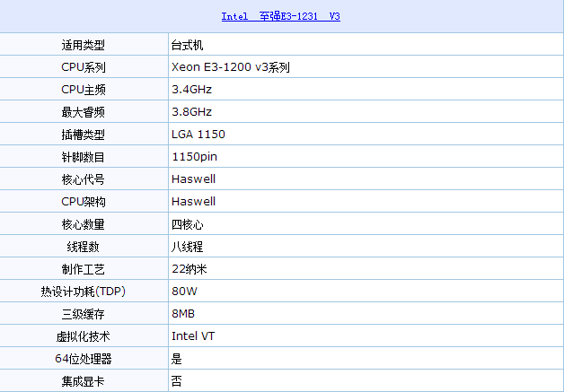
Task: Select the 八线程 value
Action: coord(187,247)
